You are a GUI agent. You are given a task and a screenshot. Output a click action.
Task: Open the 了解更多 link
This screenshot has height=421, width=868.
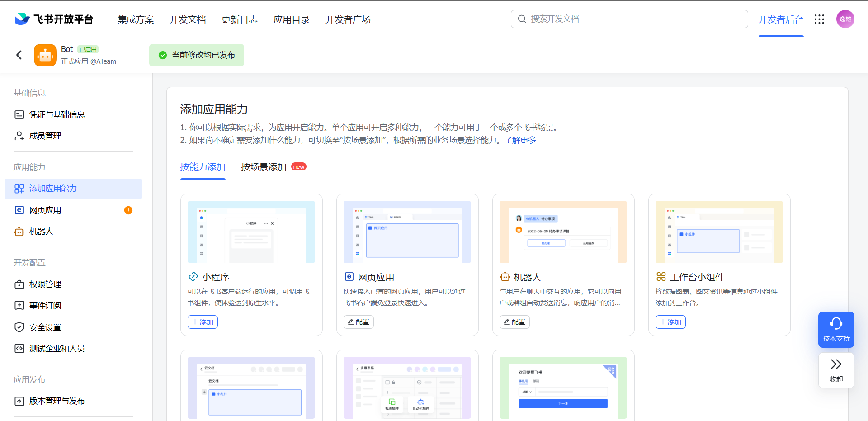point(520,140)
